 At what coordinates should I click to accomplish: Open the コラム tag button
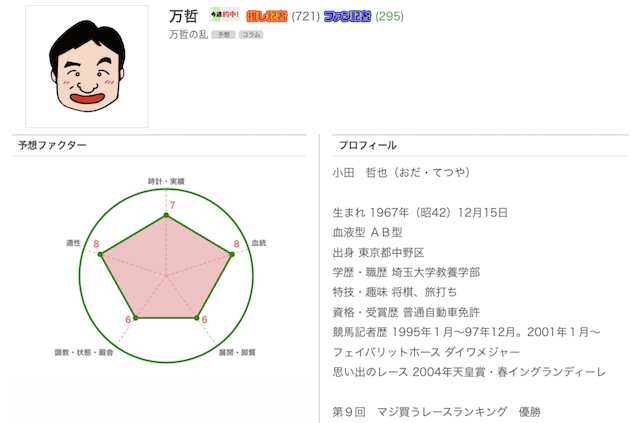[251, 35]
